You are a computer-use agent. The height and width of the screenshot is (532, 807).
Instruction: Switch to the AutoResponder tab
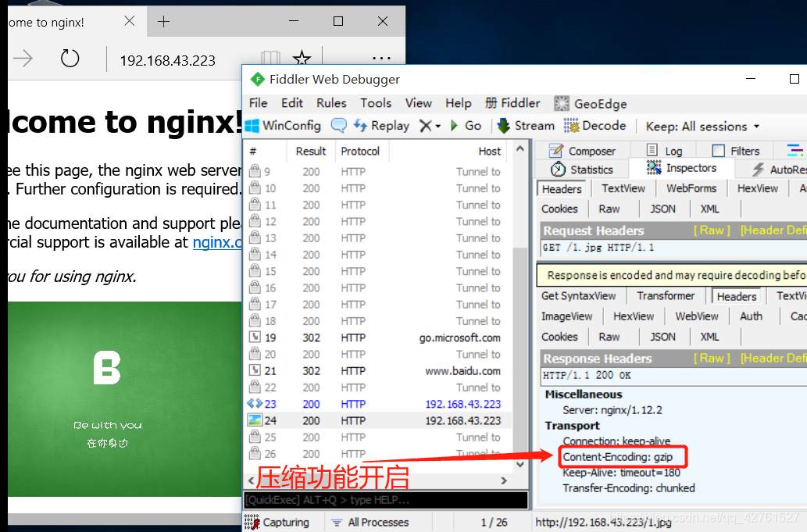click(x=779, y=170)
